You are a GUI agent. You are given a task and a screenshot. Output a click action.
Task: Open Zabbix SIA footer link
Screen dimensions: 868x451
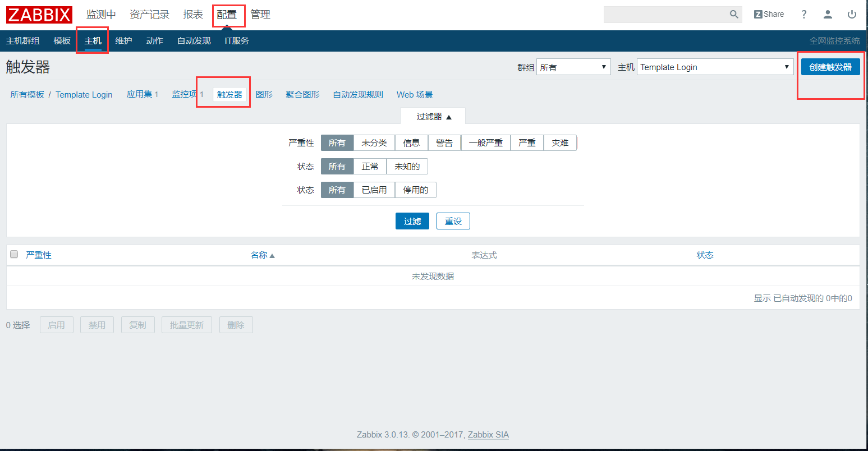point(488,435)
